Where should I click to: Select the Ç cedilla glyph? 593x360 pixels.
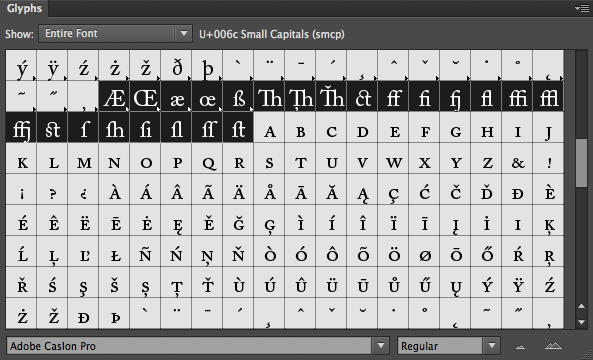pos(393,189)
